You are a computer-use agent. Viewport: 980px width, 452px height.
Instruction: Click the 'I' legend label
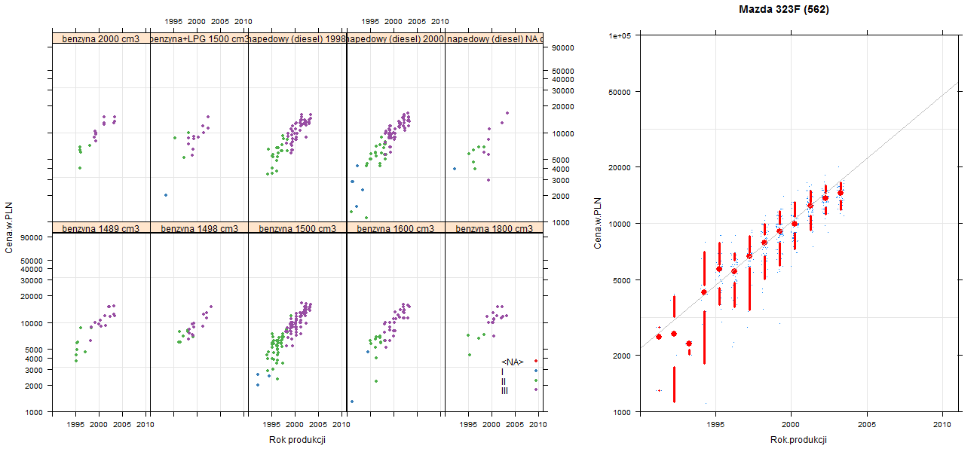503,371
